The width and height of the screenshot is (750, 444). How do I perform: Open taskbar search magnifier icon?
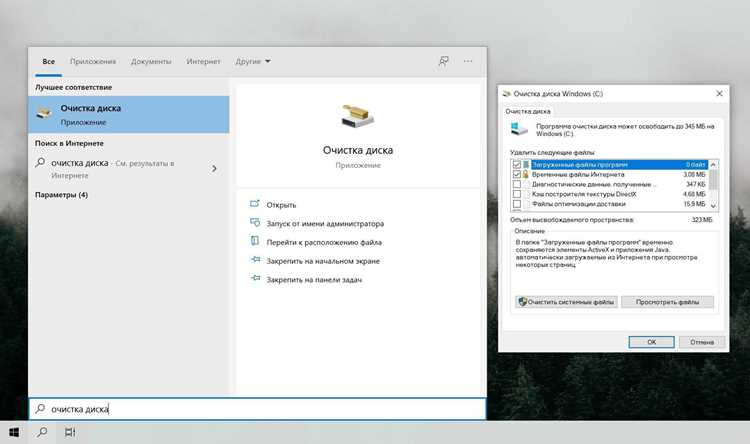42,433
